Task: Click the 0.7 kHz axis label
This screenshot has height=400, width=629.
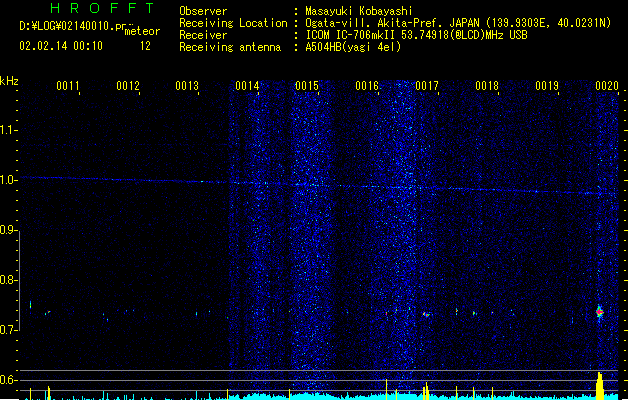Action: click(x=8, y=330)
